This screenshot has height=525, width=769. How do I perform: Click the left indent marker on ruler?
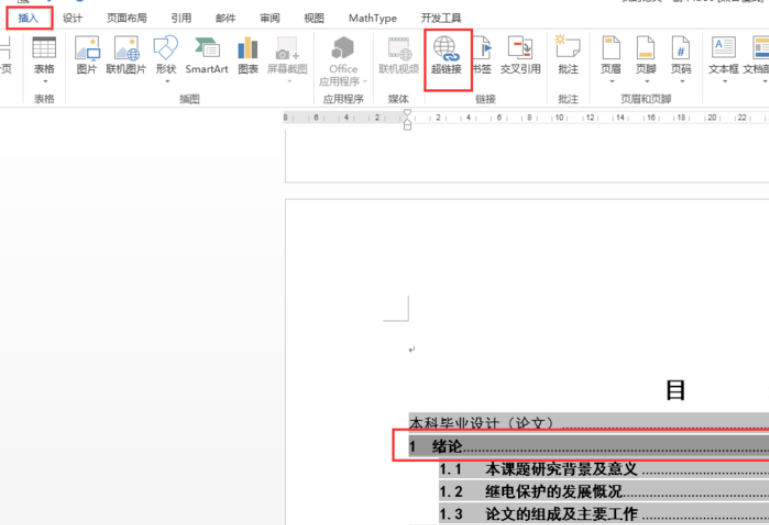[407, 127]
